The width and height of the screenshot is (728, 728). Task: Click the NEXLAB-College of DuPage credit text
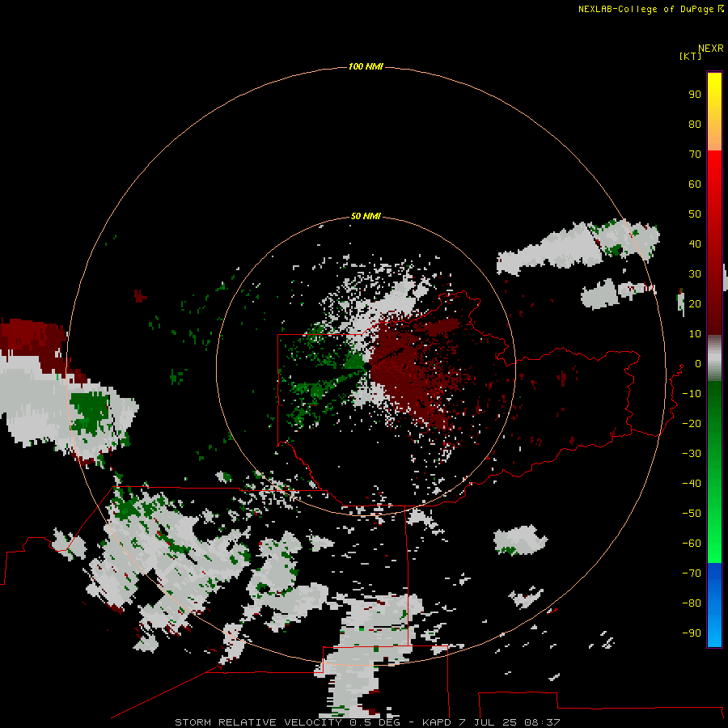coord(650,9)
